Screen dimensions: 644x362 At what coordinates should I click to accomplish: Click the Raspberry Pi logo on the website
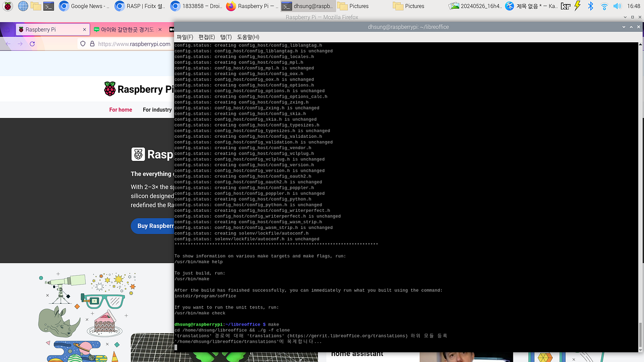click(138, 89)
